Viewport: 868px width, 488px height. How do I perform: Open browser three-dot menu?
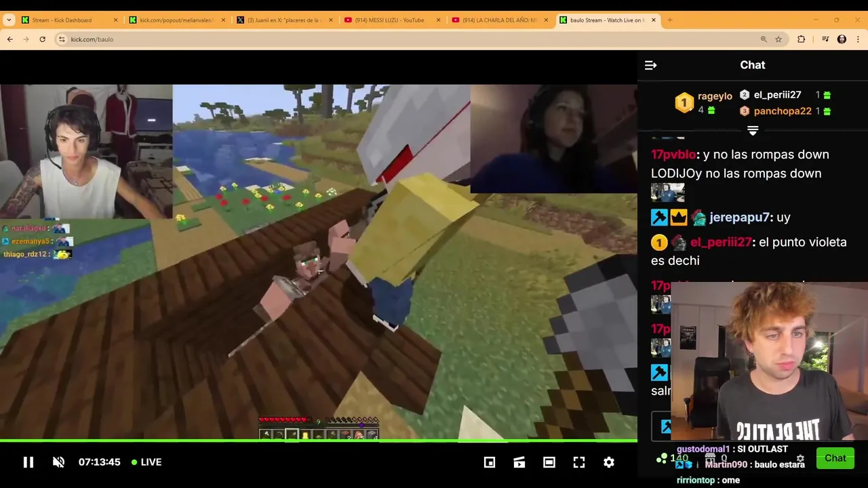(858, 39)
